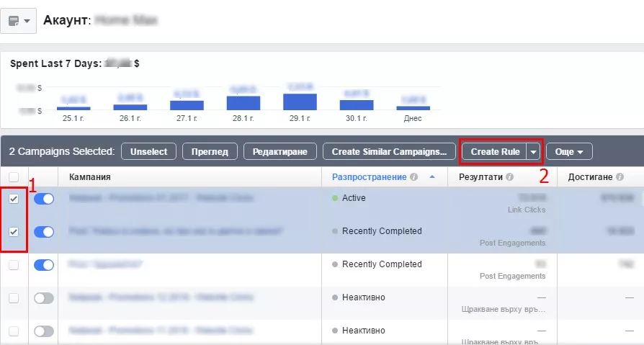Uncheck the Active campaign row checkbox
Viewport: 644px width, 345px height.
point(14,199)
